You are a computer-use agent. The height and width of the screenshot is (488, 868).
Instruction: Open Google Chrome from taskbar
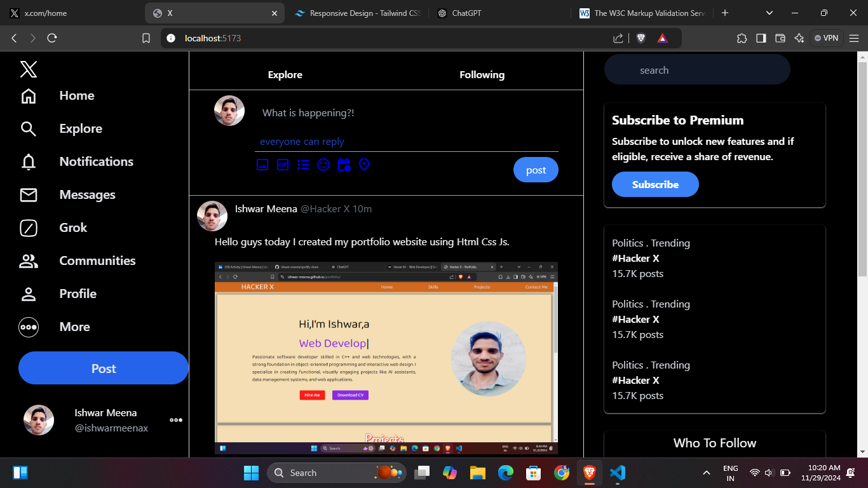click(x=561, y=473)
